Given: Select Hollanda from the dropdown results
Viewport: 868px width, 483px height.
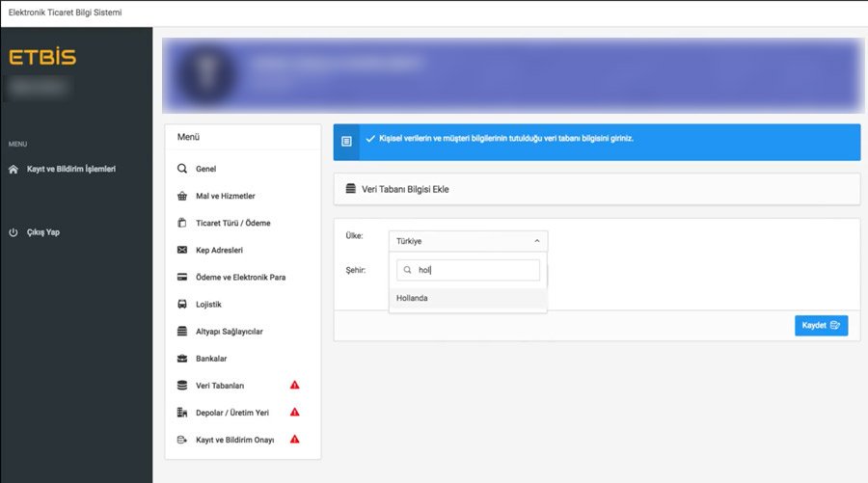Looking at the screenshot, I should 469,298.
